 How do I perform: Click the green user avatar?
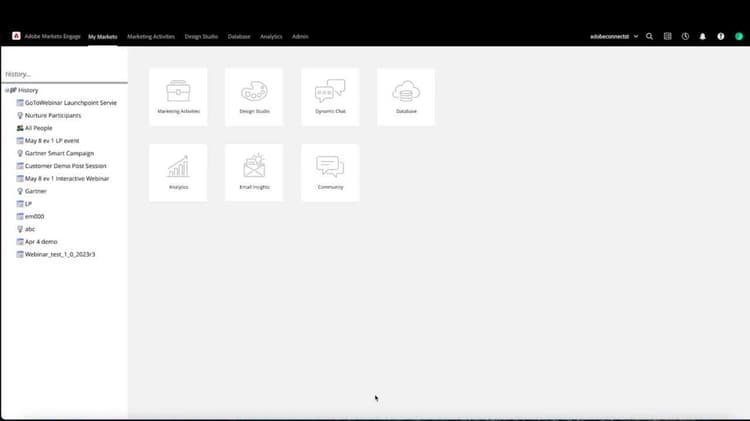(x=739, y=36)
